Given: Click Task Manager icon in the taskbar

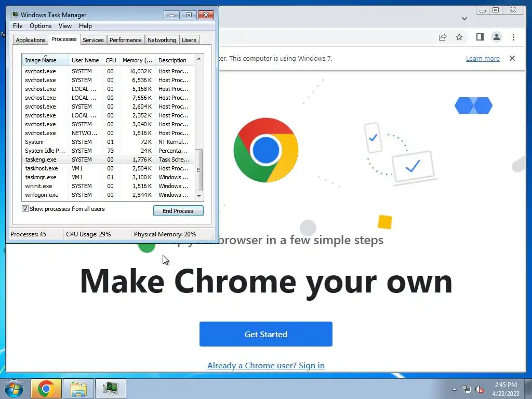Looking at the screenshot, I should (111, 389).
